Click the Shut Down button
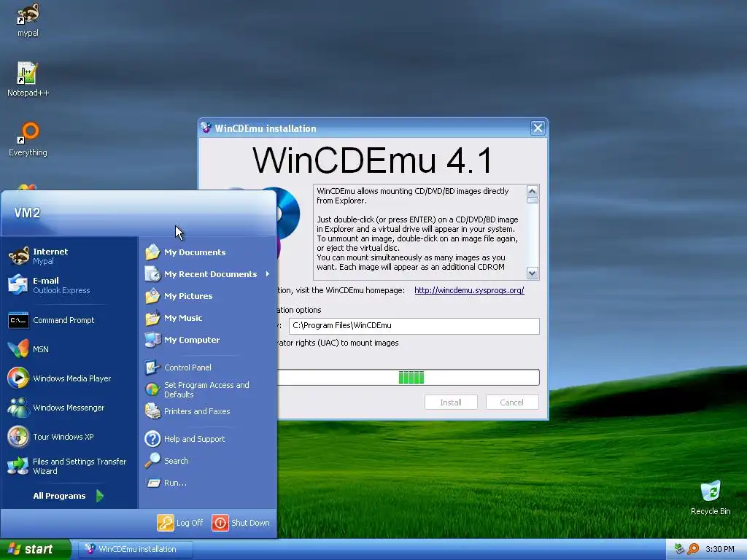Image resolution: width=747 pixels, height=560 pixels. 241,522
